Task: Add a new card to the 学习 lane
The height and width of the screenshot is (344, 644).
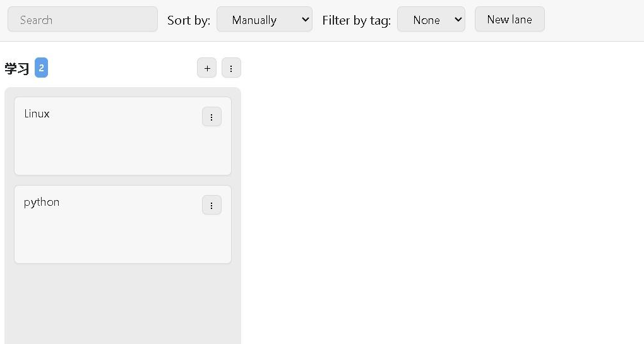Action: [x=206, y=68]
